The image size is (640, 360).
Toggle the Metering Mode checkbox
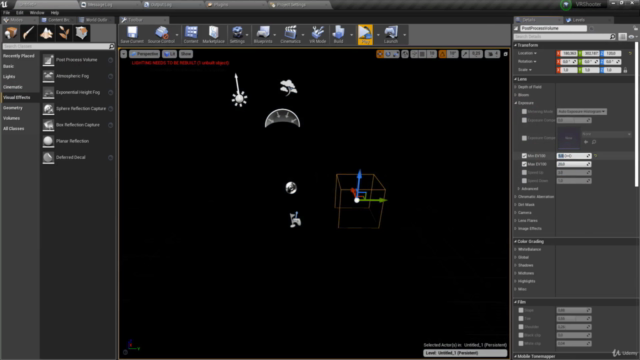[x=524, y=111]
